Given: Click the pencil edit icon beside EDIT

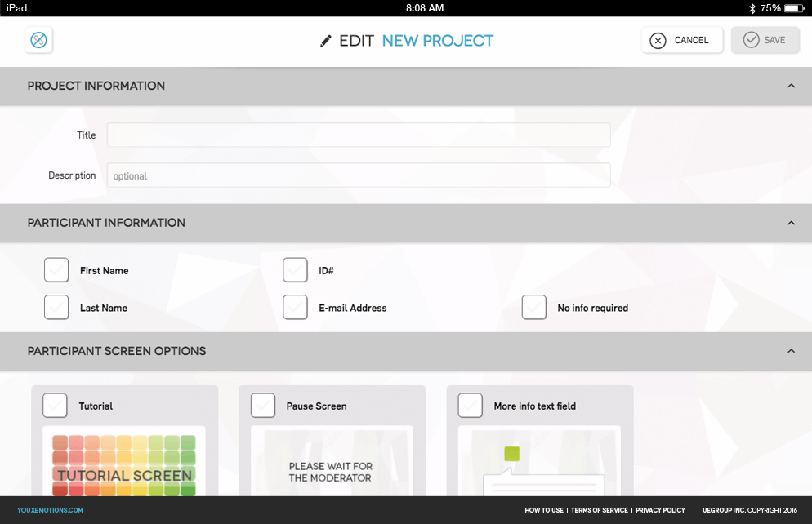Looking at the screenshot, I should click(326, 41).
